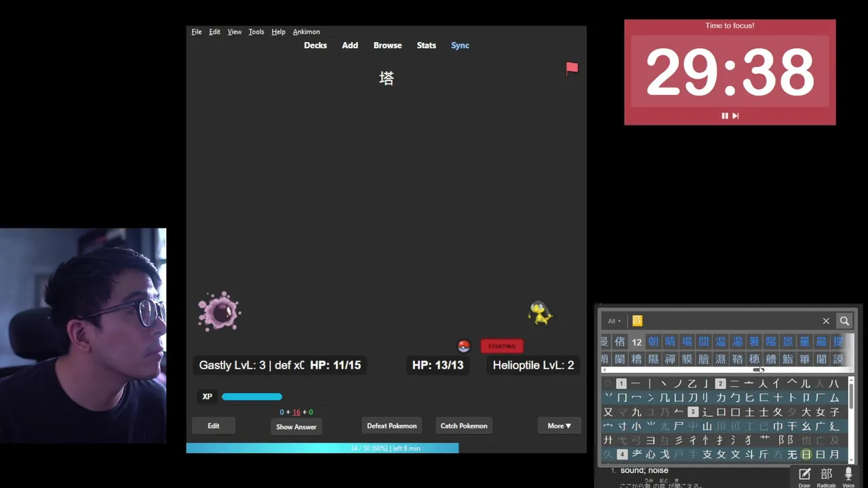The width and height of the screenshot is (868, 488).
Task: Click the review progress bar showing 34 / 50
Action: (386, 448)
